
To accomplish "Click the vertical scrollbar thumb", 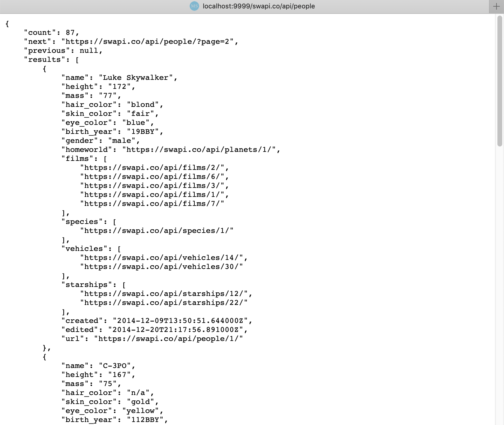I will pyautogui.click(x=500, y=80).
